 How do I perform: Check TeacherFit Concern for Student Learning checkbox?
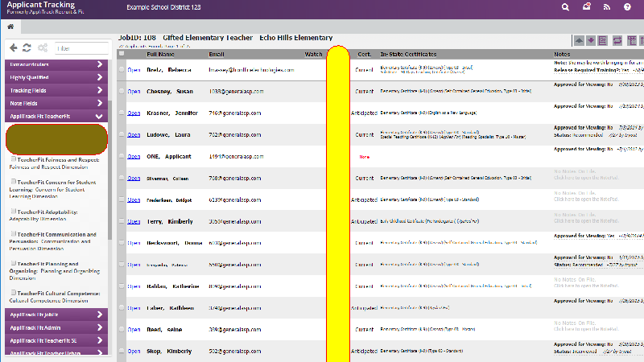point(14,182)
